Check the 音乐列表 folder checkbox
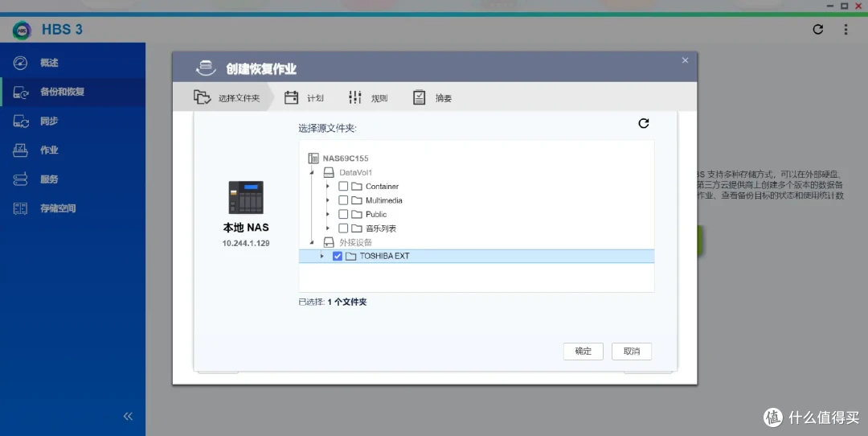This screenshot has width=868, height=436. 343,228
